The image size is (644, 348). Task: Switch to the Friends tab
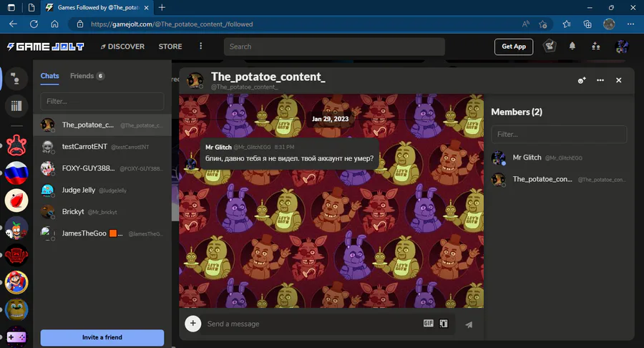click(87, 76)
